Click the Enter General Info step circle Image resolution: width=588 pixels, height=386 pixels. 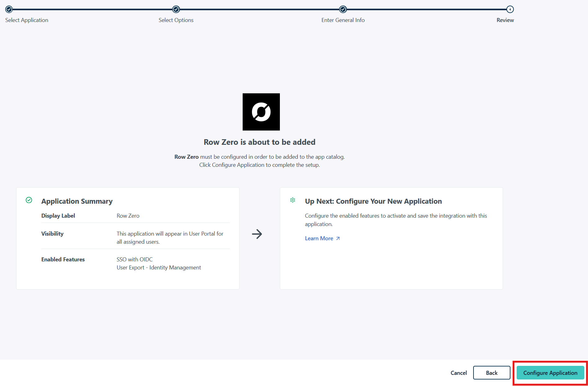(x=343, y=9)
